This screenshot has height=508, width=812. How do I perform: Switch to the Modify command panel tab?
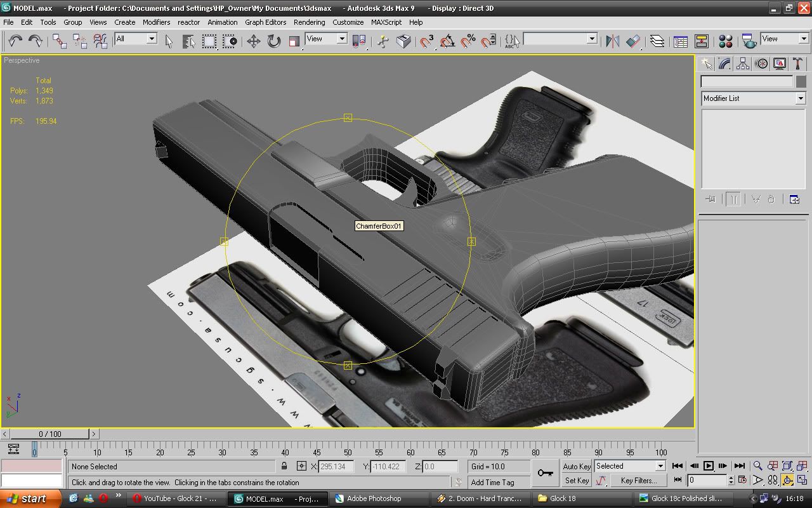(724, 63)
